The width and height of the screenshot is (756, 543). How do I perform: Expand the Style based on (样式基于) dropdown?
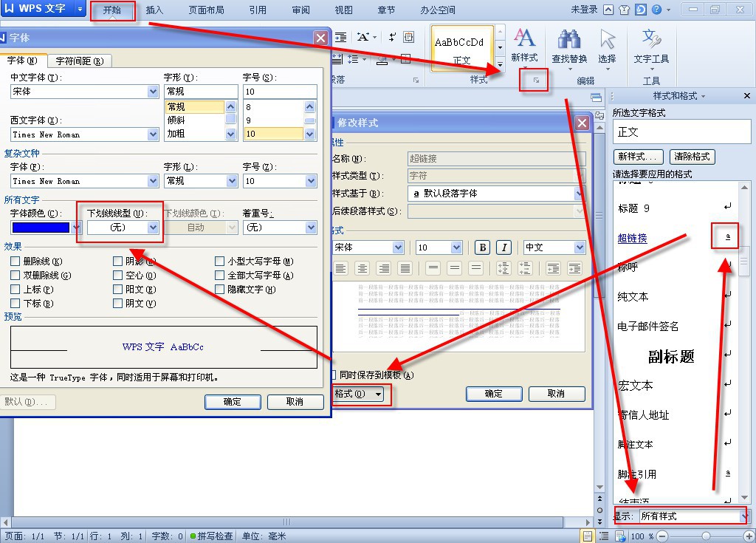click(580, 194)
